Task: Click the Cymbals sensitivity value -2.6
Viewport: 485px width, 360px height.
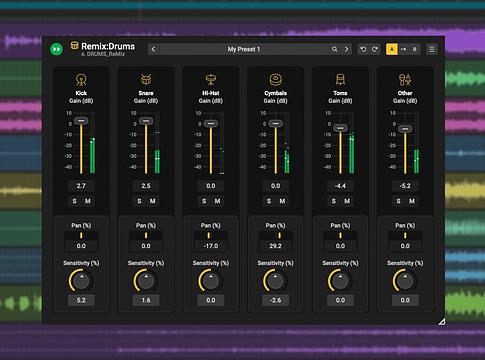Action: point(275,300)
